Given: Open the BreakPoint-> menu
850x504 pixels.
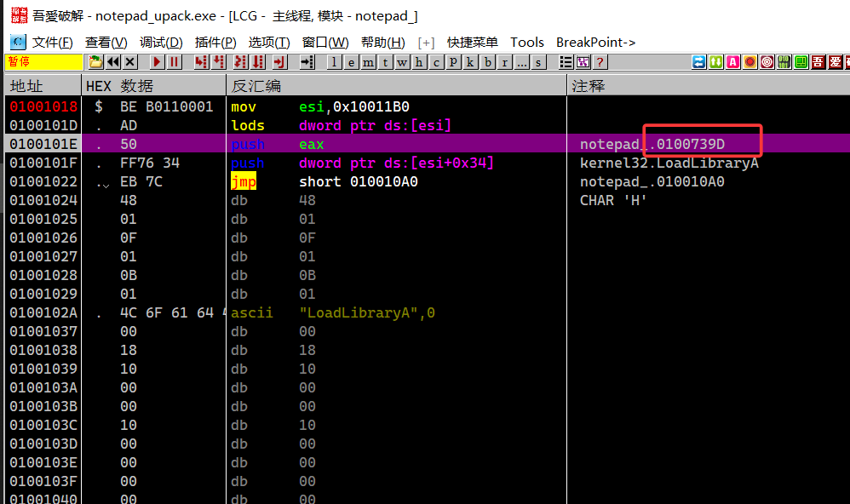Looking at the screenshot, I should pyautogui.click(x=595, y=42).
